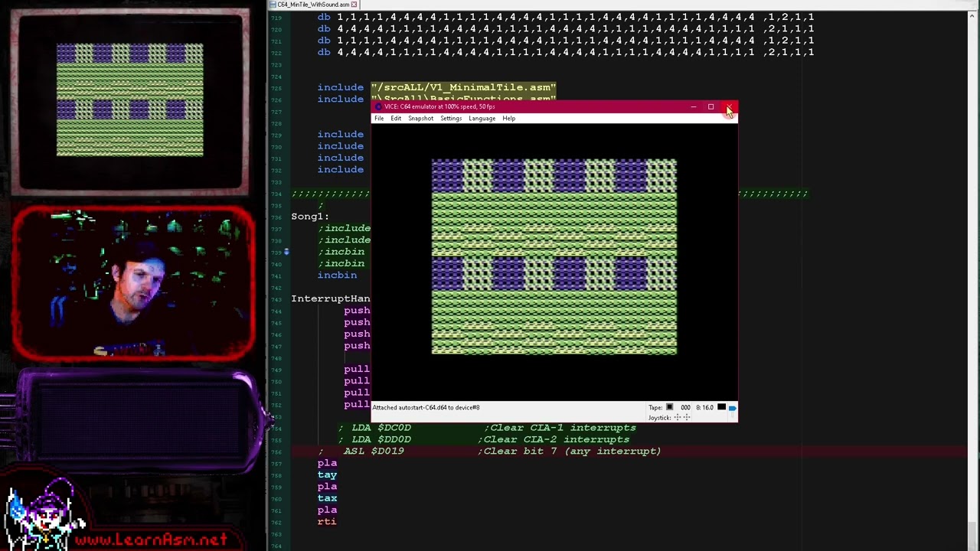980x551 pixels.
Task: Click the 'incbin' statement on line 741
Action: (x=337, y=275)
